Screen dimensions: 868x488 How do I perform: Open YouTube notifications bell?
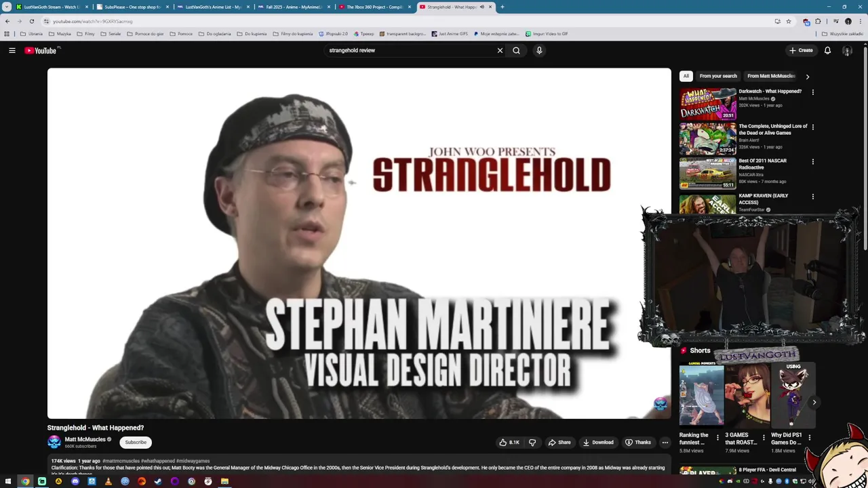(x=827, y=50)
